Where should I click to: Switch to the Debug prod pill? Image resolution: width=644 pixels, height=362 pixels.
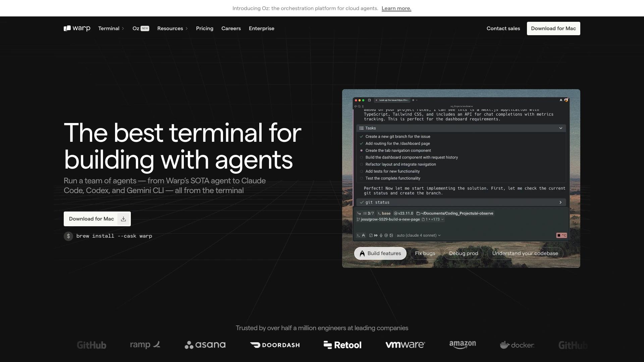coord(463,253)
